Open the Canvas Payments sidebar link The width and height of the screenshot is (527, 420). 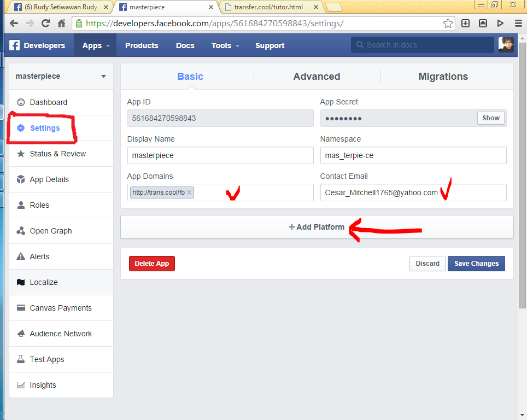(x=61, y=308)
